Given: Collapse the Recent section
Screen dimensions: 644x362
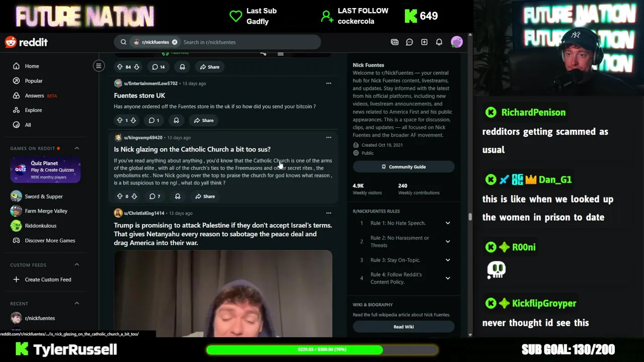Looking at the screenshot, I should pyautogui.click(x=77, y=303).
